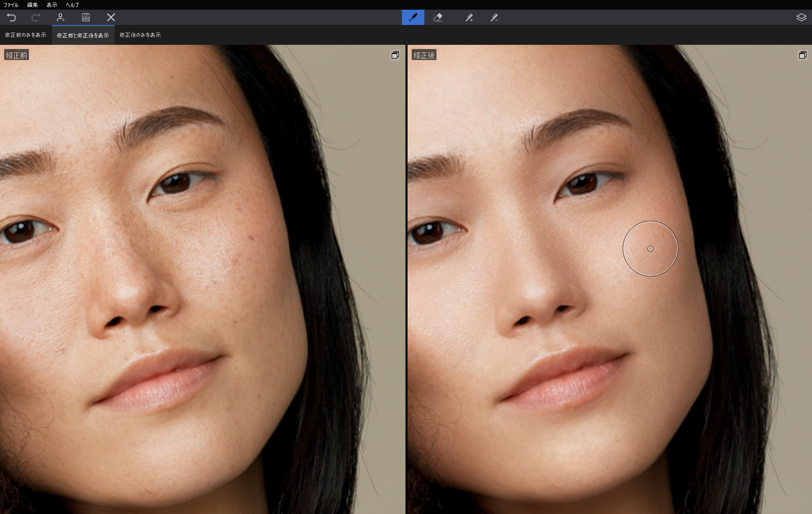Switch to 修正前のみを表示 tab
The height and width of the screenshot is (514, 812).
(25, 35)
